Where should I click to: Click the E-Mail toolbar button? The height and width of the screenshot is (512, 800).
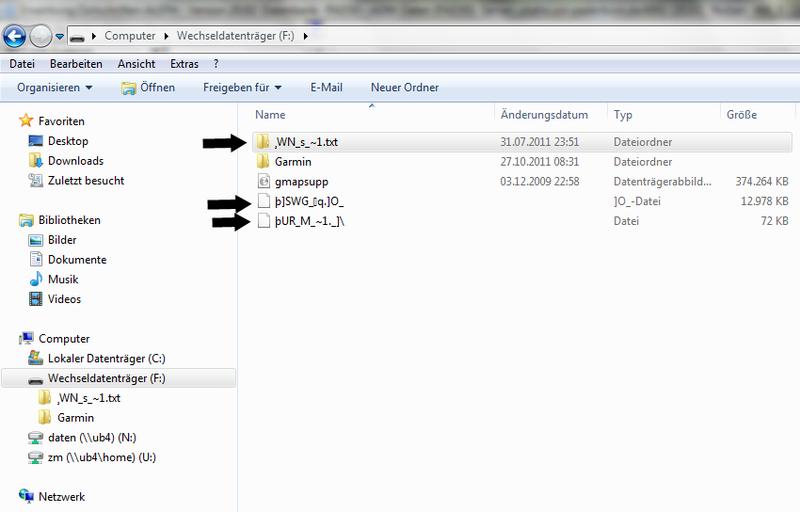327,88
